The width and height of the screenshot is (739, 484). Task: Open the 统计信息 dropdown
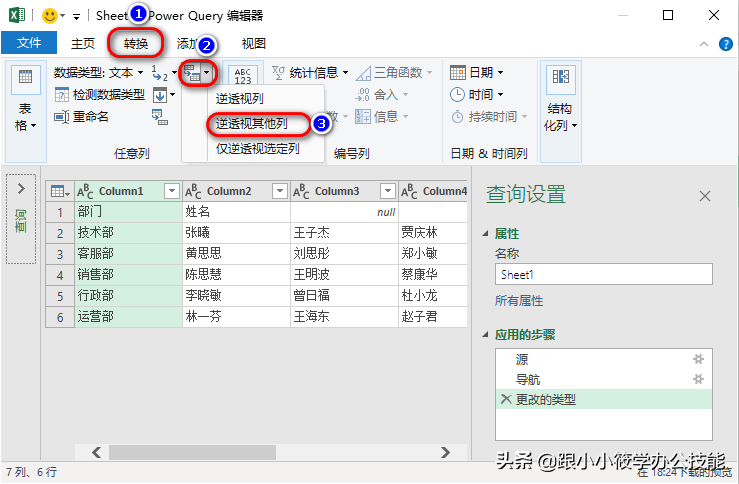point(311,73)
